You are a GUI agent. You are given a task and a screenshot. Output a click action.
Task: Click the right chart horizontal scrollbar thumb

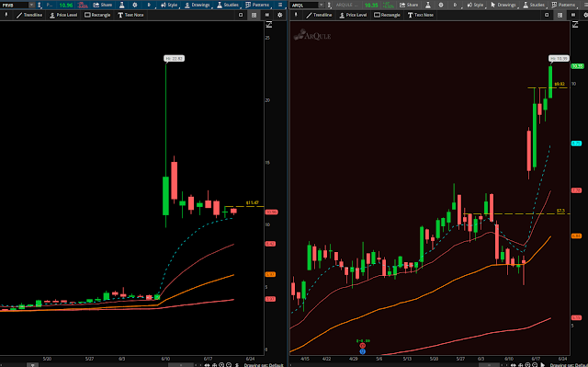(x=489, y=365)
